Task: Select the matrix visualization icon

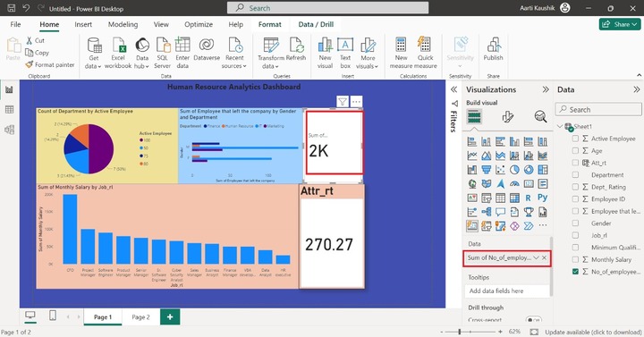Action: [514, 198]
